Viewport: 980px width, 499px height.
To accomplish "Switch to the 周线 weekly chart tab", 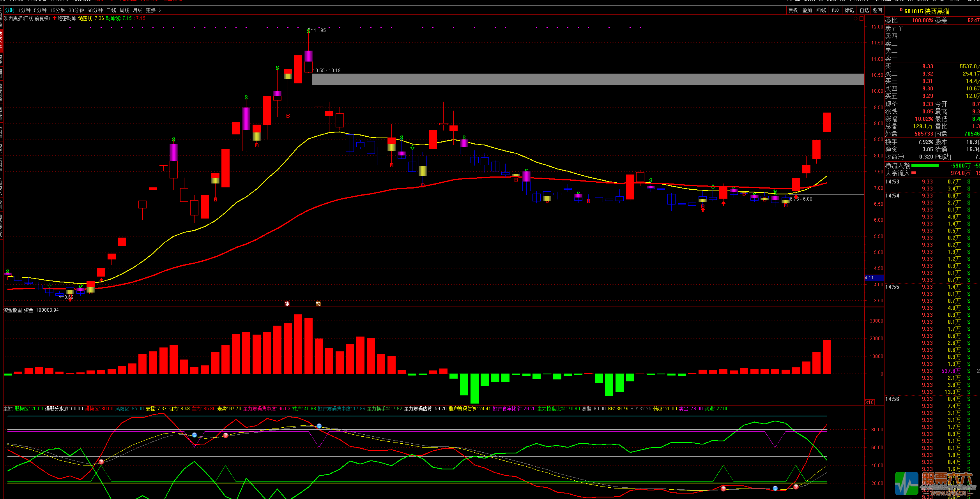I will point(124,11).
